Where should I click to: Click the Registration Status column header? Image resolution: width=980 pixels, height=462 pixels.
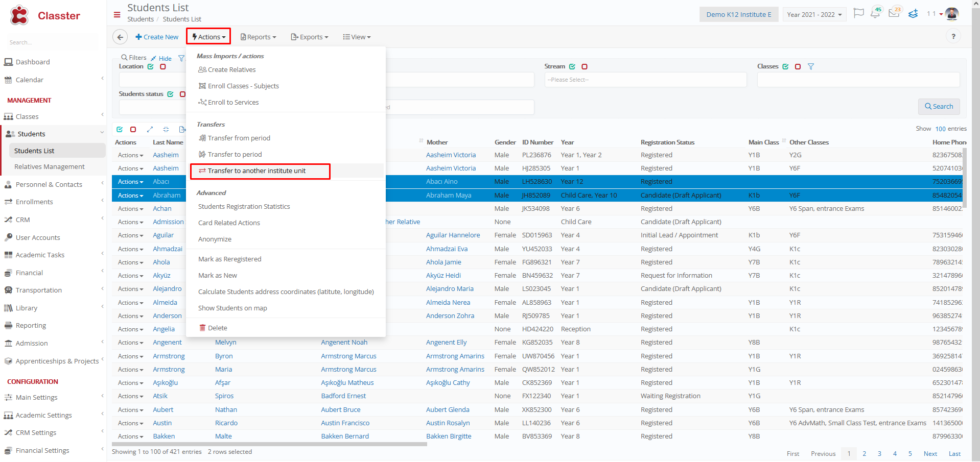coord(667,142)
